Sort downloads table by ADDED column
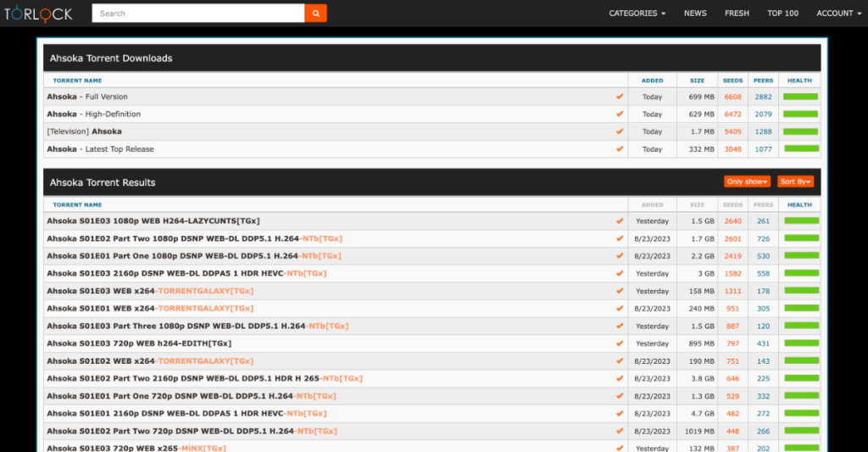This screenshot has width=868, height=452. pos(652,81)
